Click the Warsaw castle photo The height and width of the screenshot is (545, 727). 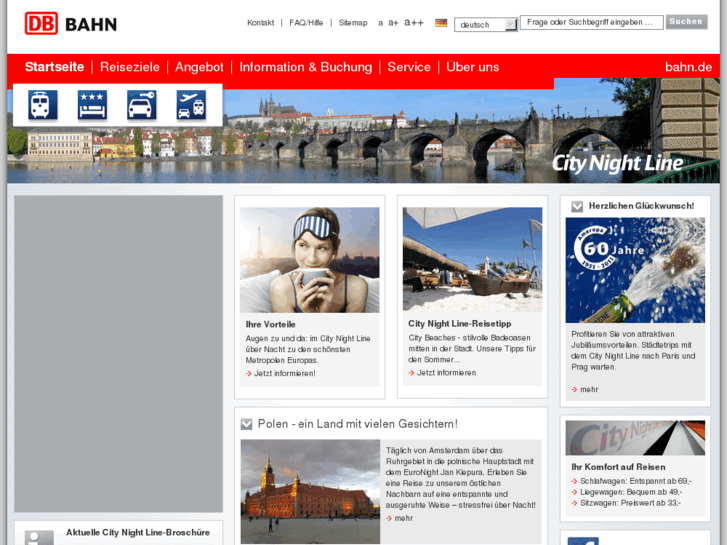pos(310,492)
